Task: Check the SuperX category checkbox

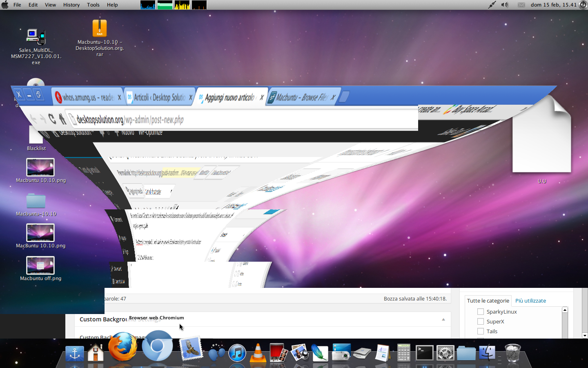Action: click(481, 321)
